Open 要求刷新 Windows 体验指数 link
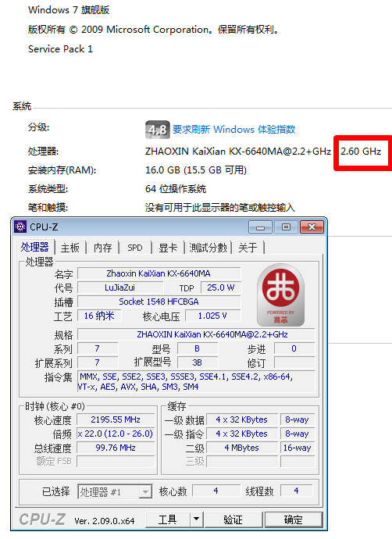Image resolution: width=392 pixels, height=539 pixels. tap(234, 129)
